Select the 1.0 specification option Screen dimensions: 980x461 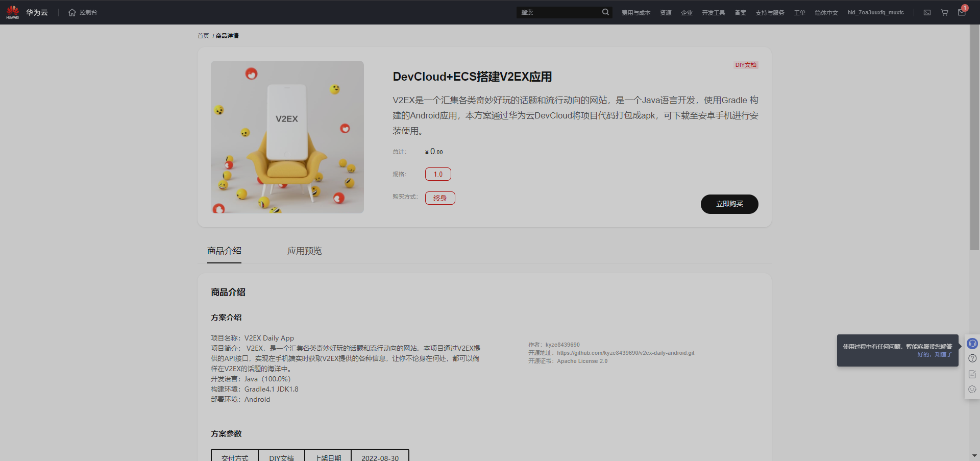click(438, 174)
